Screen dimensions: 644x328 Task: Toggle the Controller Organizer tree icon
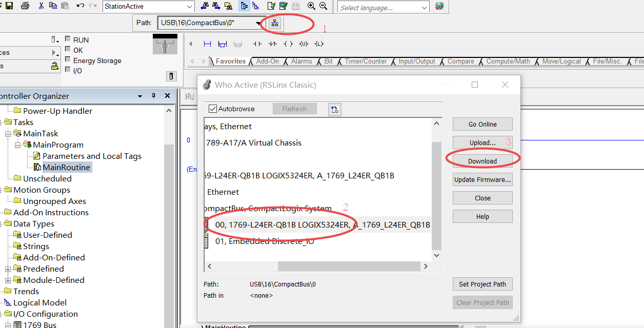pyautogui.click(x=244, y=6)
